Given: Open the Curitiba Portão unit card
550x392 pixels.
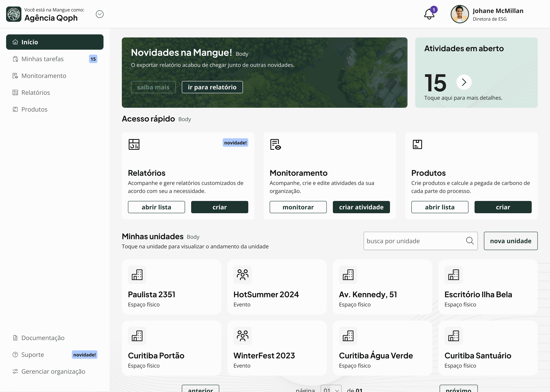Looking at the screenshot, I should pos(171,348).
